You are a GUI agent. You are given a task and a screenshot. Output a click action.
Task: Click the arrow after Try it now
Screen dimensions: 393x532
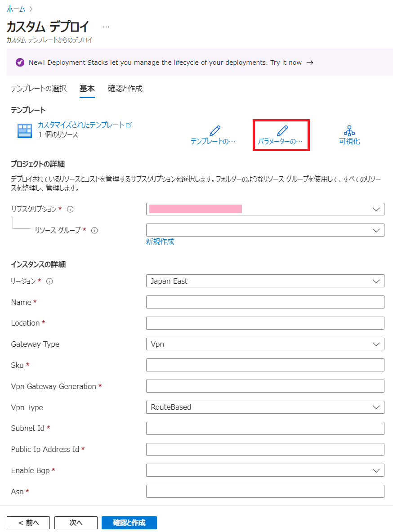[310, 63]
